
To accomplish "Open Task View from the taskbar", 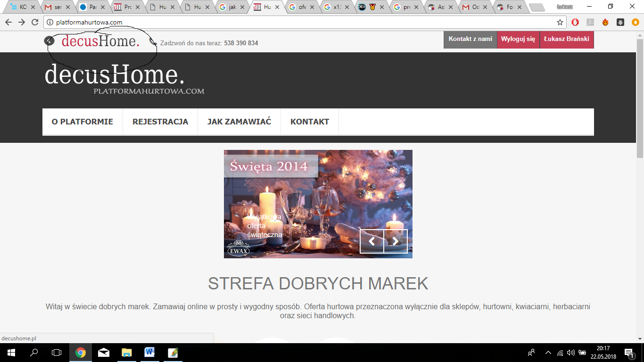I will coord(57,352).
